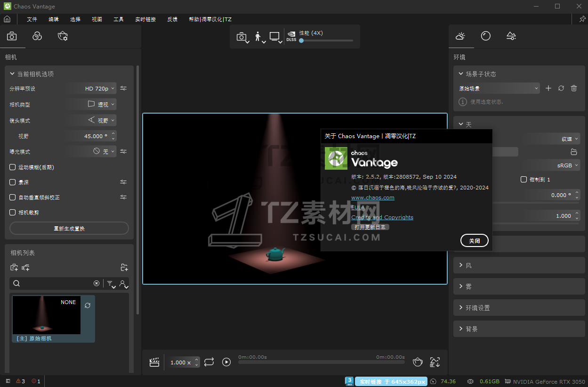
Task: Add a new scene state with plus icon
Action: (x=548, y=88)
